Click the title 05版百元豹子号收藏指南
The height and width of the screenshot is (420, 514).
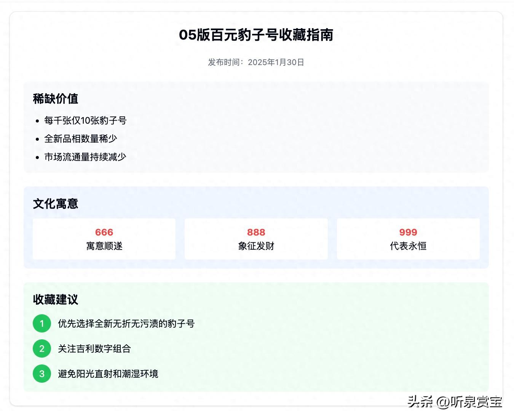[x=256, y=35]
